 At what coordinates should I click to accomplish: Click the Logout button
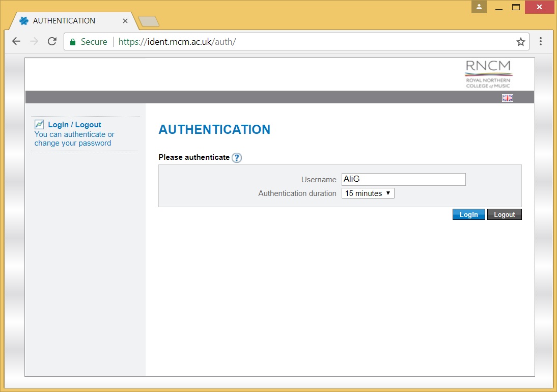504,214
